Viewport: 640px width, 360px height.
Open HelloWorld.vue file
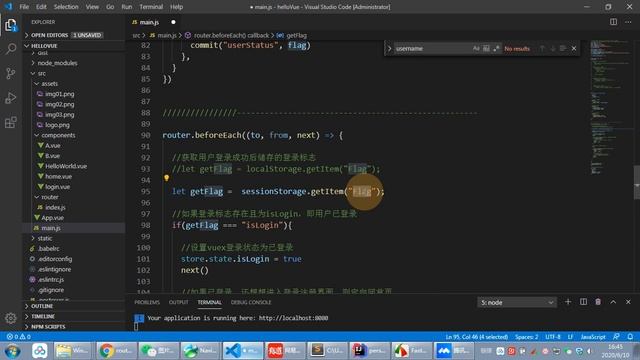[66, 166]
